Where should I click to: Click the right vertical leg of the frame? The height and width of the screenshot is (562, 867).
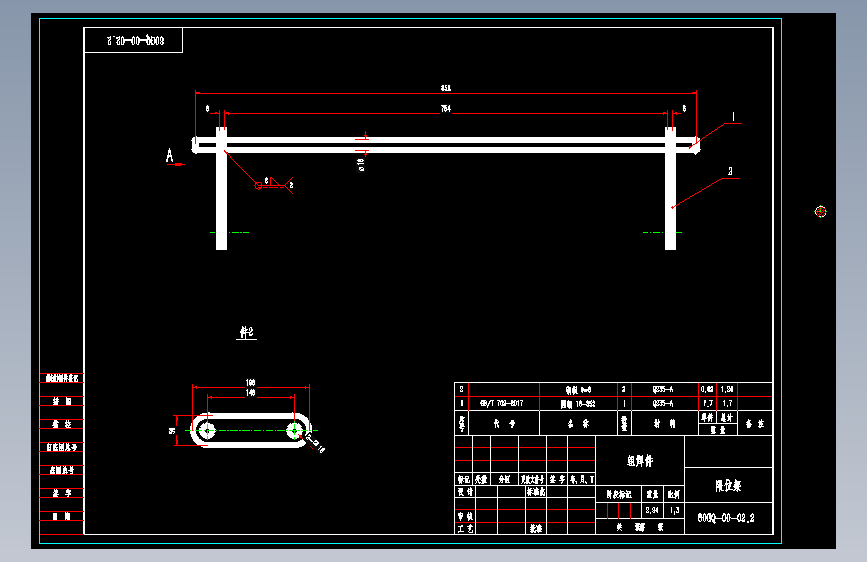click(670, 189)
